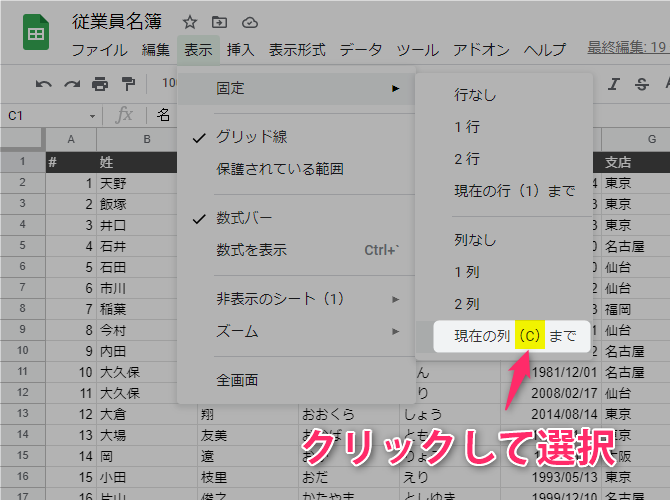This screenshot has width=670, height=500.
Task: Select 行なし freeze option
Action: coord(504,94)
